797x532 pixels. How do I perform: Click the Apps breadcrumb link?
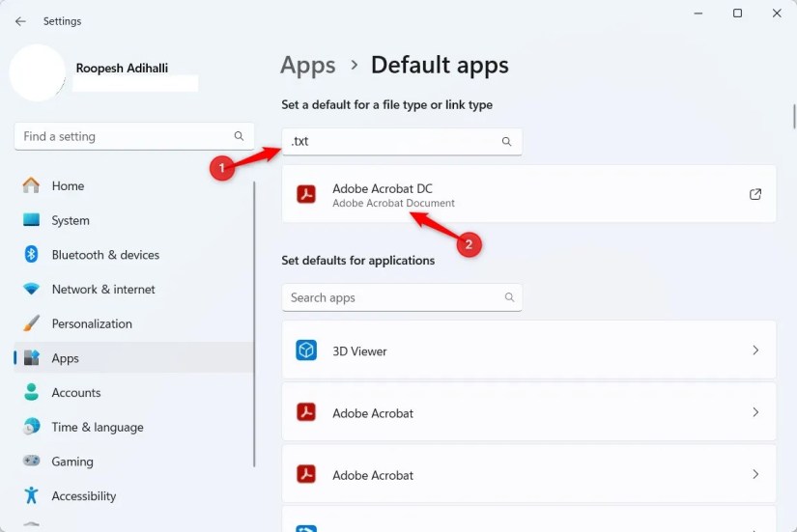click(x=308, y=66)
